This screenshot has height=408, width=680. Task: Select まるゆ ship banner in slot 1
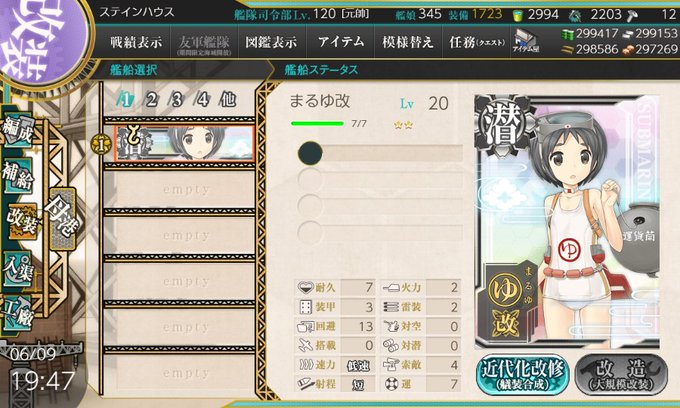(185, 144)
